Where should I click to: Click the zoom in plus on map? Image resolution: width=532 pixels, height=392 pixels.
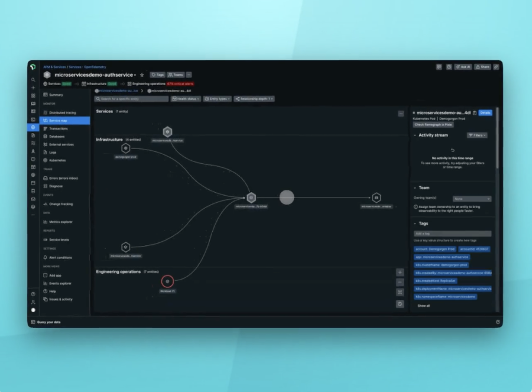pyautogui.click(x=400, y=272)
